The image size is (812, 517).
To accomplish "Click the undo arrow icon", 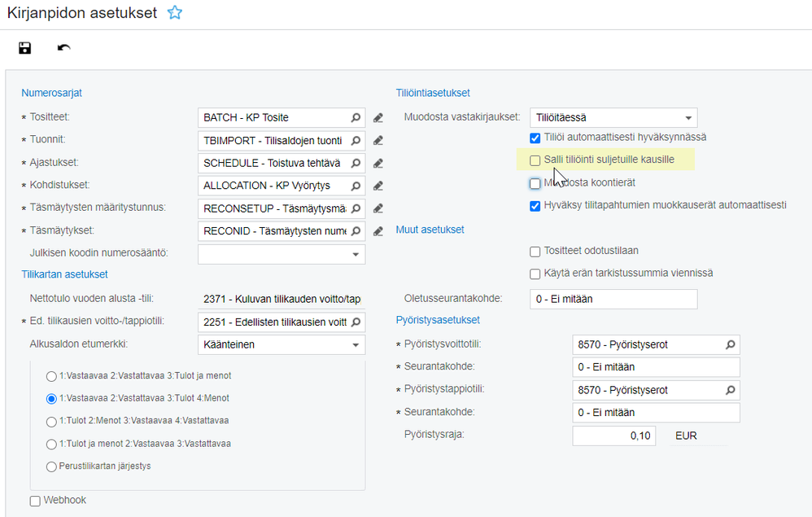I will (x=63, y=49).
